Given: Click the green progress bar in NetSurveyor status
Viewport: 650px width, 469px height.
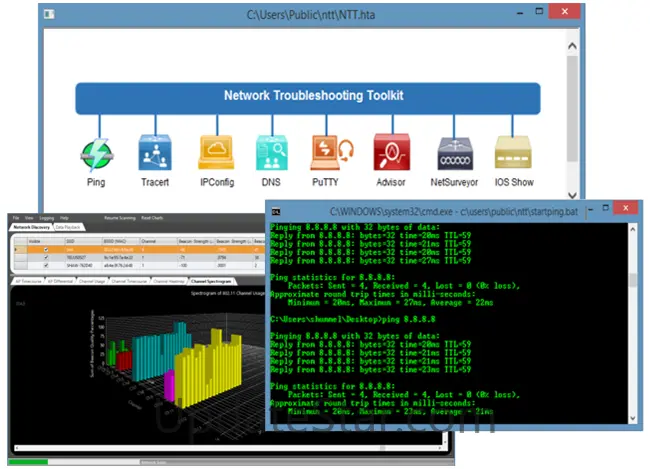Looking at the screenshot, I should (x=28, y=462).
